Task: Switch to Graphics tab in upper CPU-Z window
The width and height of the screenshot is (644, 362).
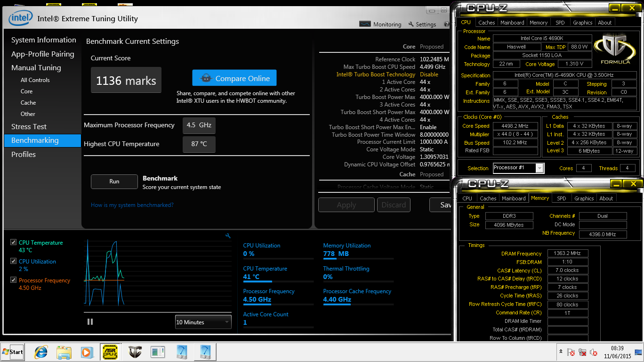Action: [x=583, y=22]
